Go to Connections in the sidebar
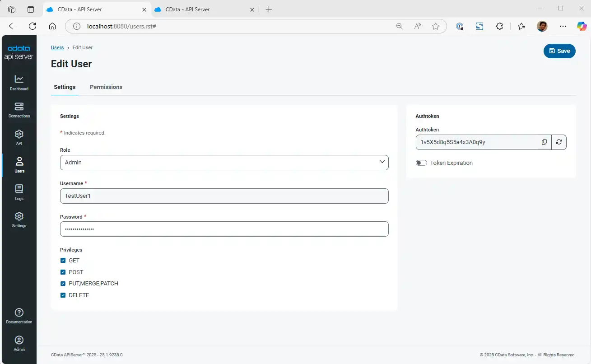Screen dimensions: 591x364 19,107
